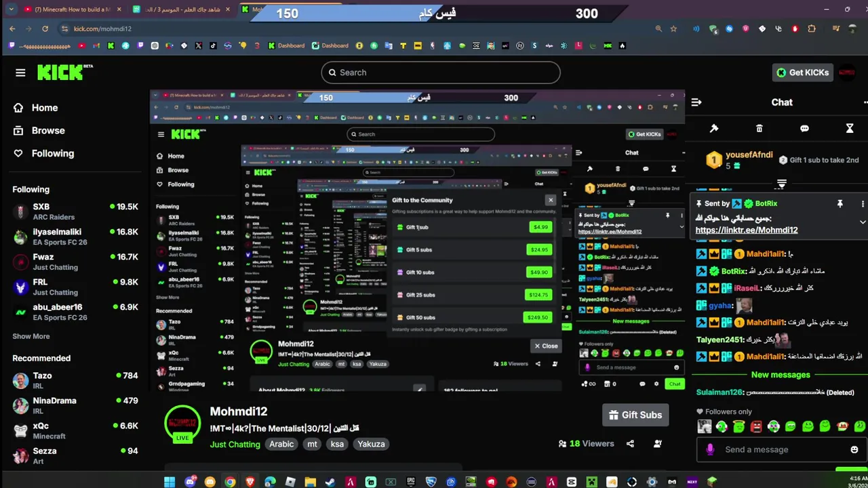Bookmark this page with the star

[x=673, y=28]
